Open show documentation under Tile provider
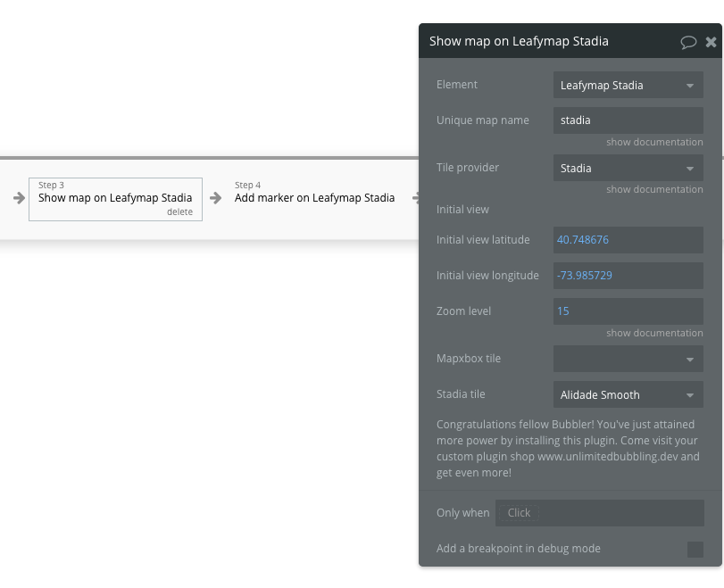724x588 pixels. (654, 189)
